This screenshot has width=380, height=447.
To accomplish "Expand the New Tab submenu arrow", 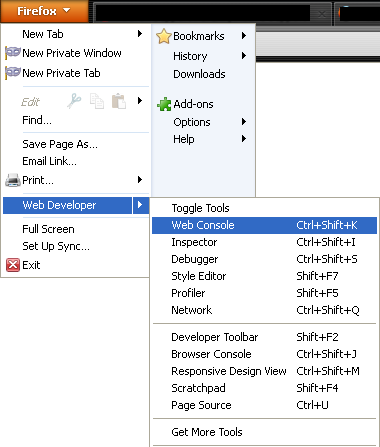I will [140, 34].
